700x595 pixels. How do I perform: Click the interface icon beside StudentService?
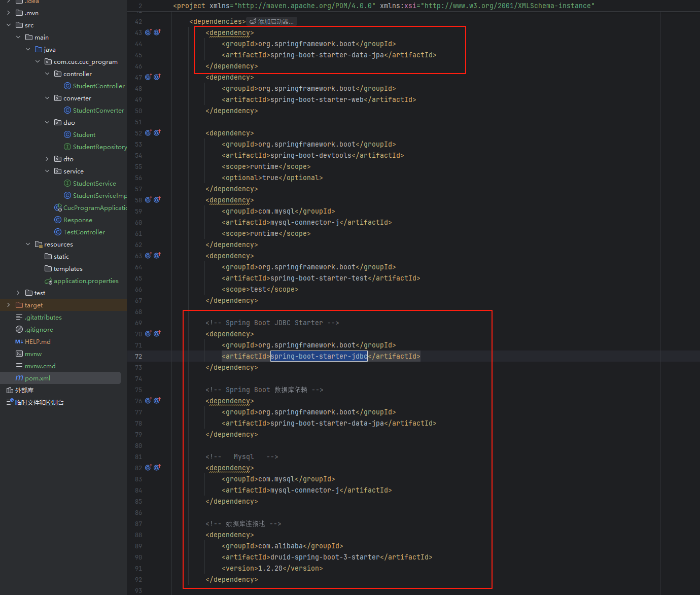point(67,183)
